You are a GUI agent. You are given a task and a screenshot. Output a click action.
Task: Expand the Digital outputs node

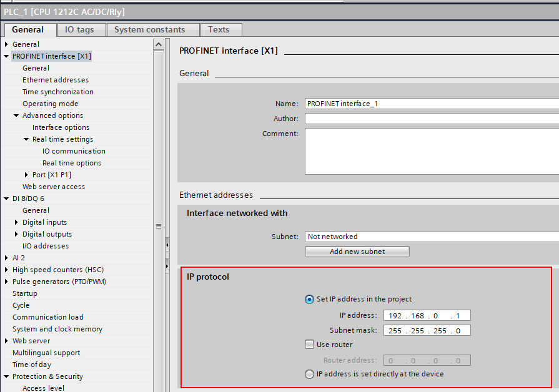click(16, 234)
